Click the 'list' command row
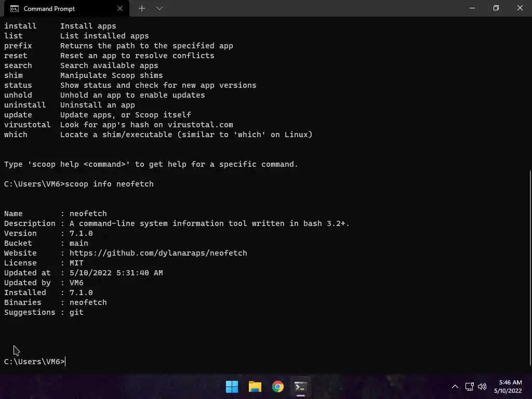The height and width of the screenshot is (399, 532). click(76, 36)
